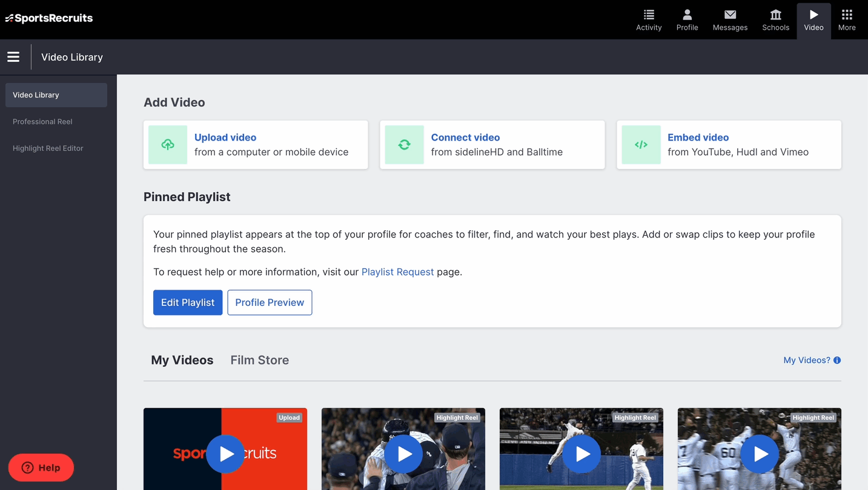The image size is (868, 490).
Task: Click the Edit Playlist button
Action: 188,302
